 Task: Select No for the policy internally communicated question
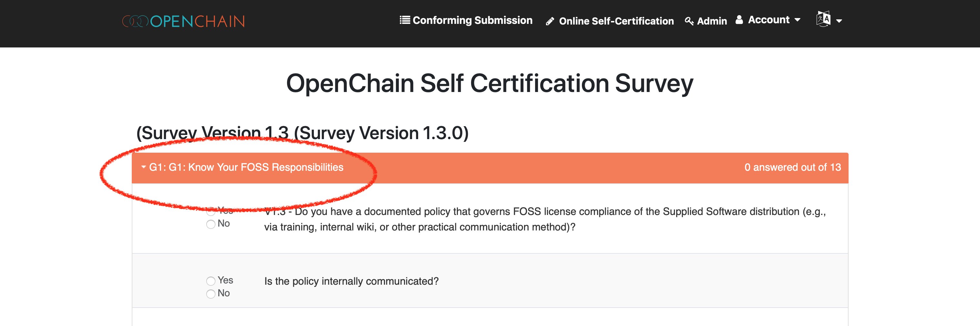[211, 293]
